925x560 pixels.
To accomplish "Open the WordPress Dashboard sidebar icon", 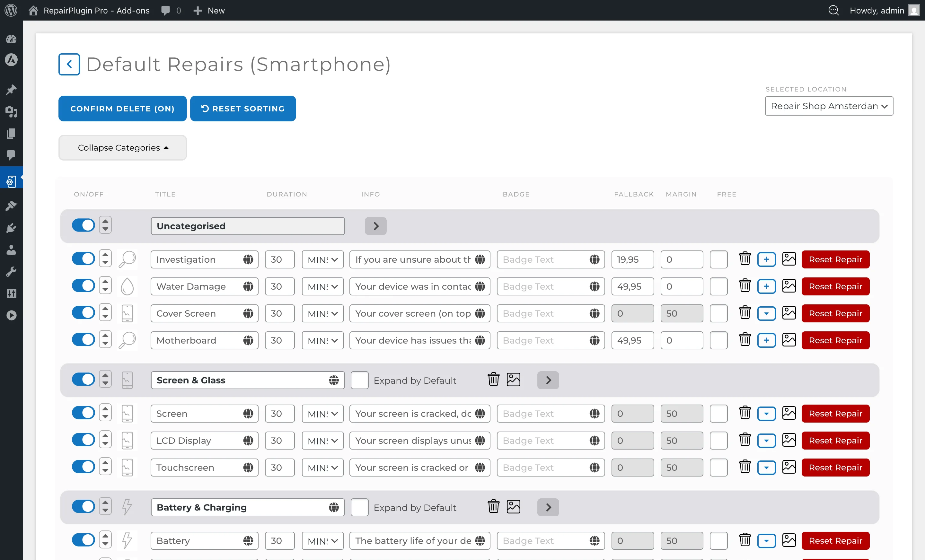I will tap(11, 39).
